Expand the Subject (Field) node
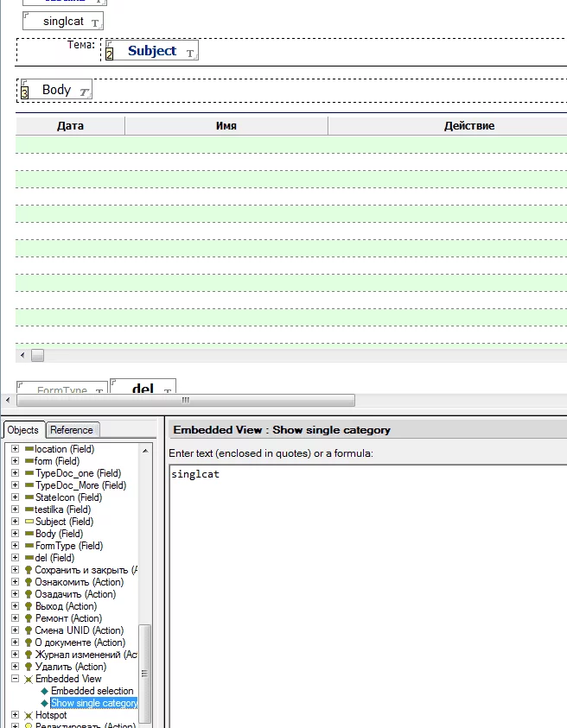Viewport: 567px width, 728px height. pyautogui.click(x=15, y=522)
